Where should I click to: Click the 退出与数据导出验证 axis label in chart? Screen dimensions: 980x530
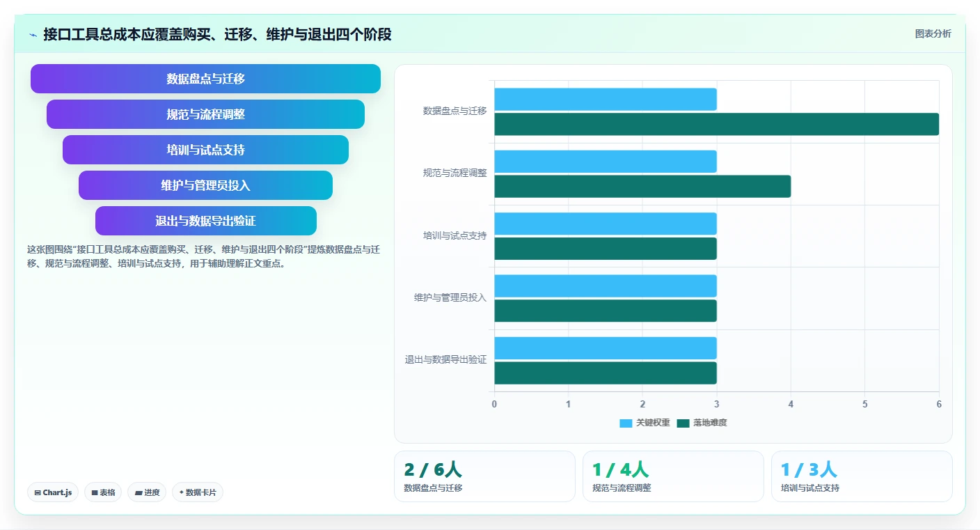445,360
